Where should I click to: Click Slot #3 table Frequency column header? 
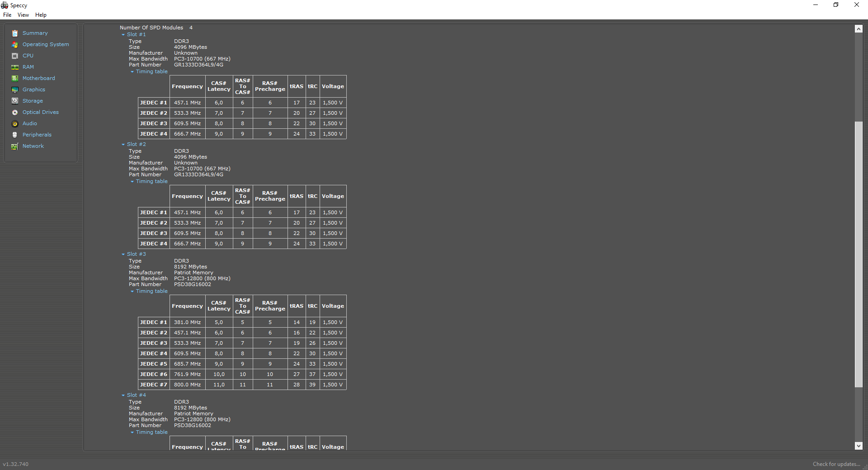click(187, 306)
